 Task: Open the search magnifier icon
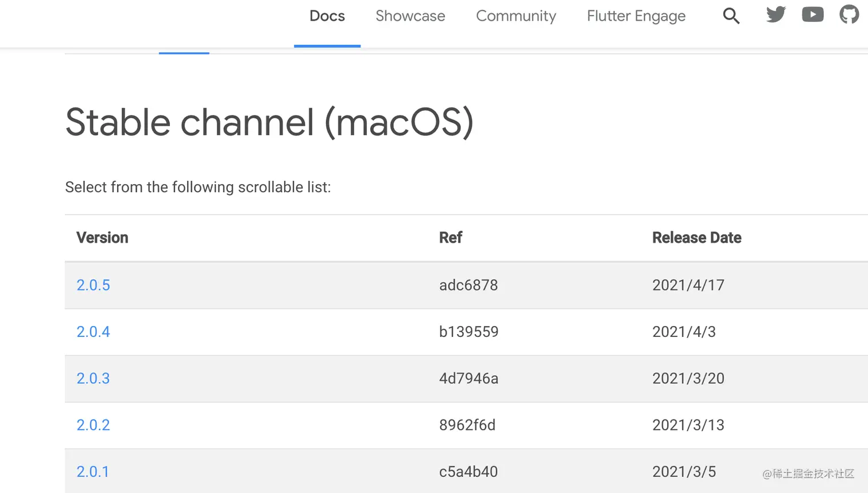pyautogui.click(x=731, y=15)
